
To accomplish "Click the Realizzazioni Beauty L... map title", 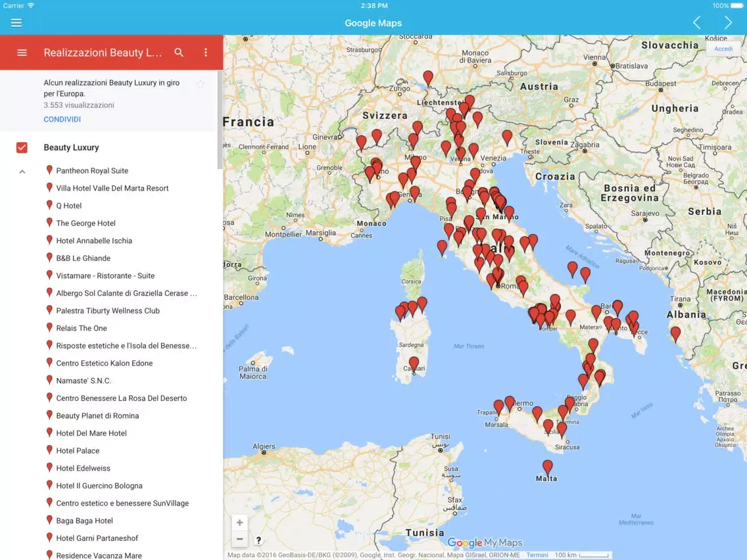I will click(103, 53).
